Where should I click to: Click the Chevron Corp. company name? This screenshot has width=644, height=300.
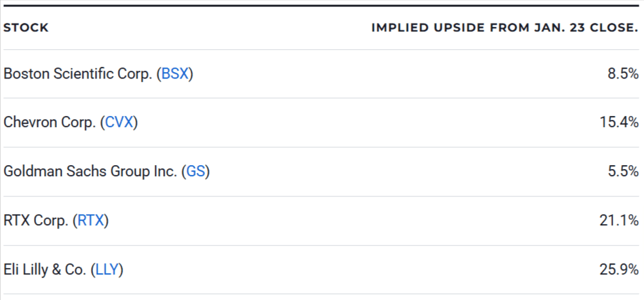click(49, 122)
